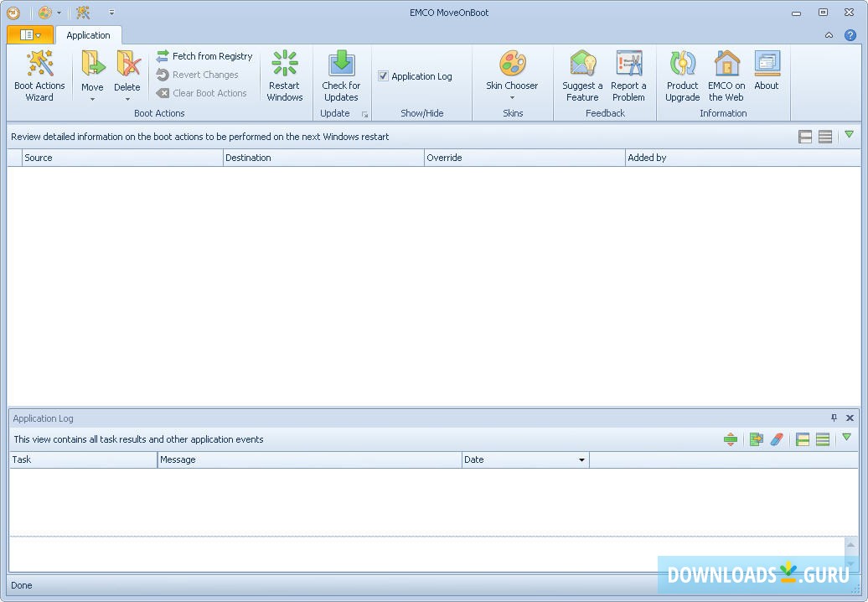Open Product Upgrade

683,75
